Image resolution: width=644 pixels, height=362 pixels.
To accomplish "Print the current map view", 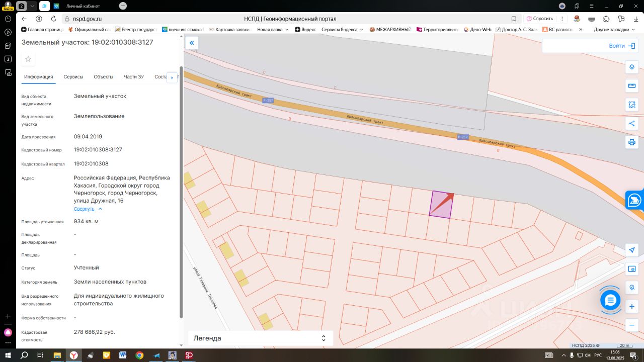I will pyautogui.click(x=632, y=142).
